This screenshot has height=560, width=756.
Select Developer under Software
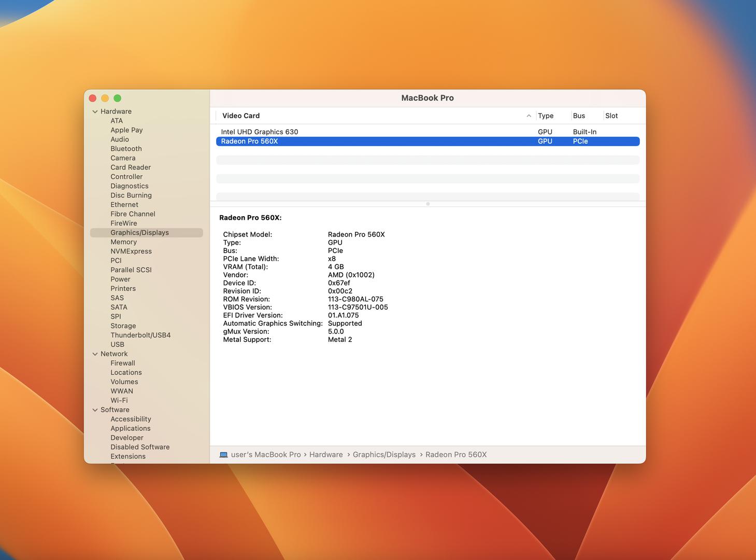[127, 438]
